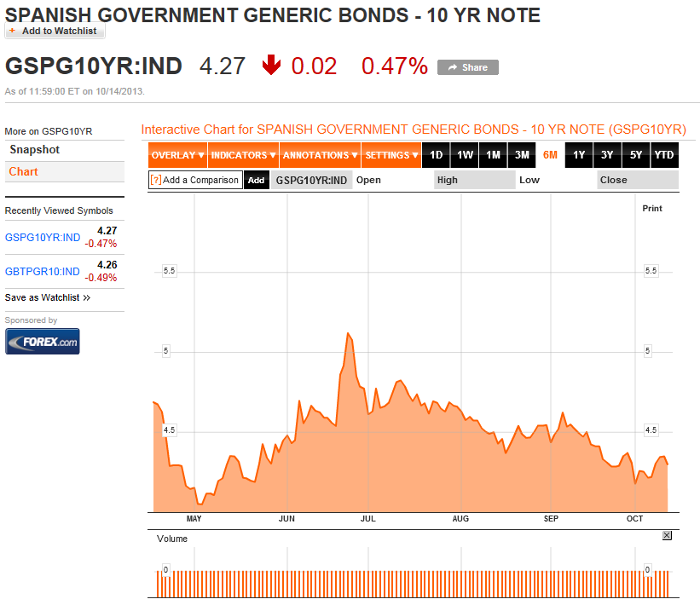Click the plus icon on Add to Watchlist
The image size is (700, 605).
[12, 31]
